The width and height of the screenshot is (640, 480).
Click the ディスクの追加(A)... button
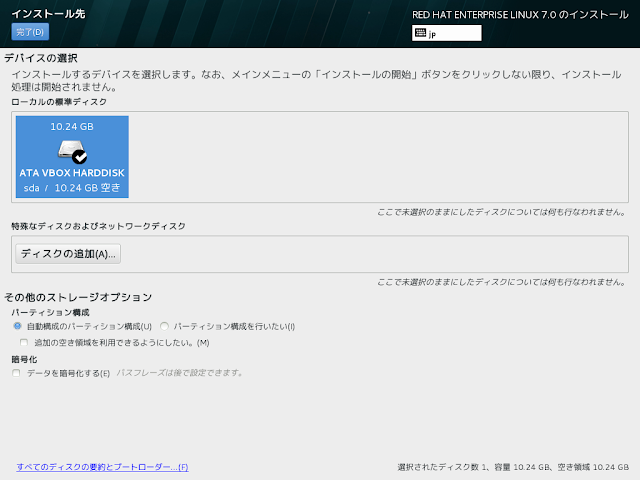pyautogui.click(x=68, y=254)
